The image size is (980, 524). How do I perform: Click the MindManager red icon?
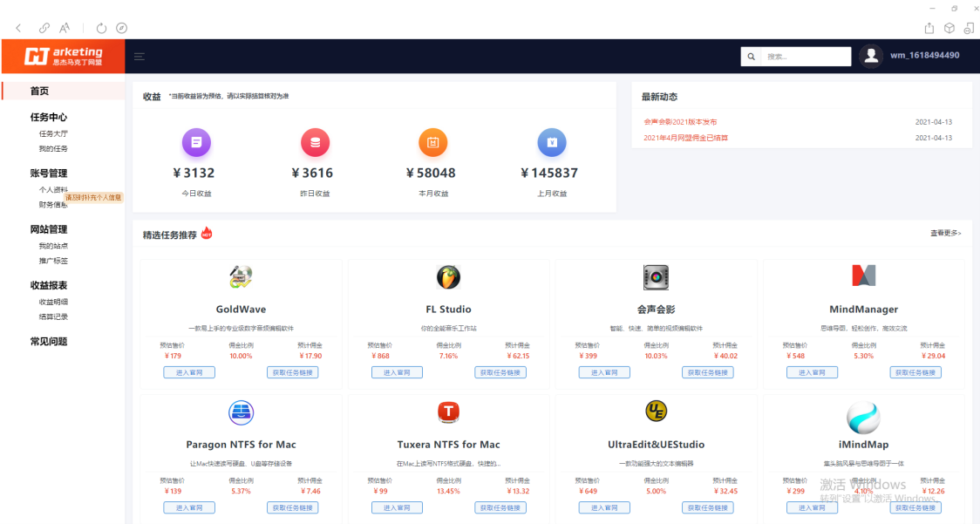[x=863, y=277]
